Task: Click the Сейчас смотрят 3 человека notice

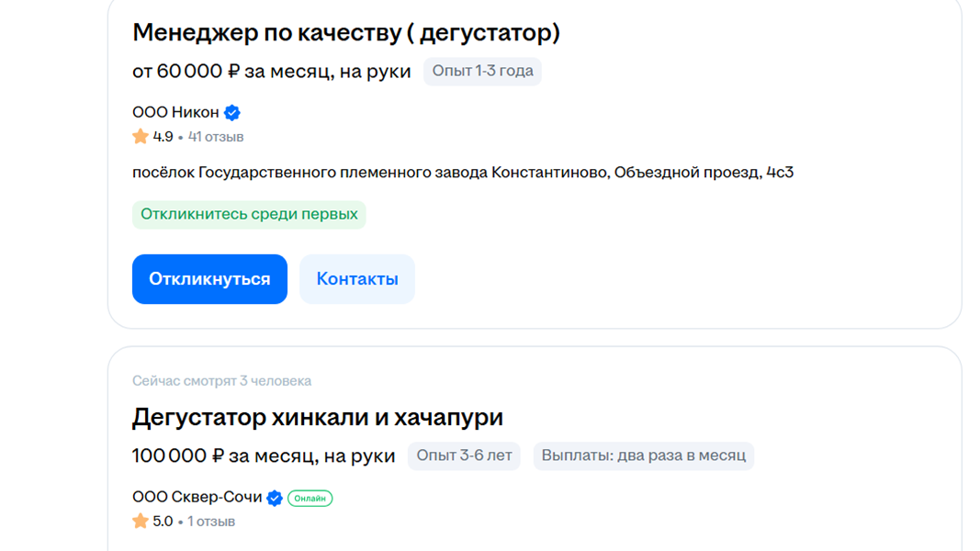Action: click(x=221, y=380)
